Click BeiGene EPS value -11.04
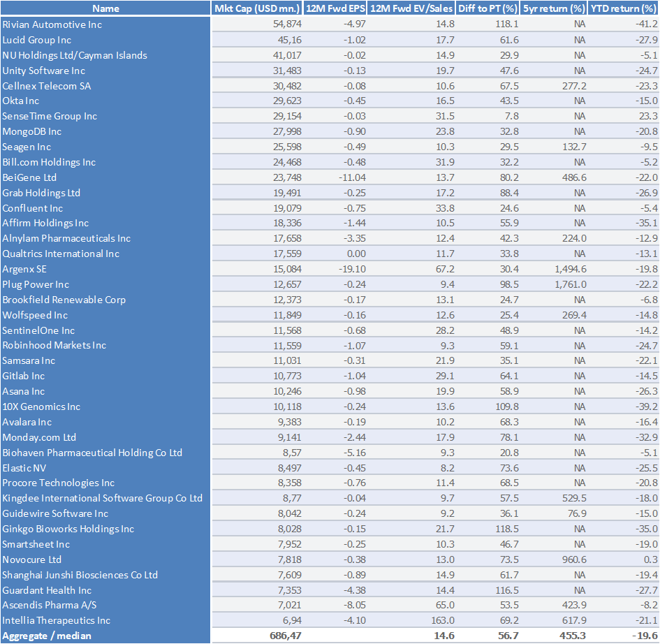The width and height of the screenshot is (660, 644). (352, 177)
